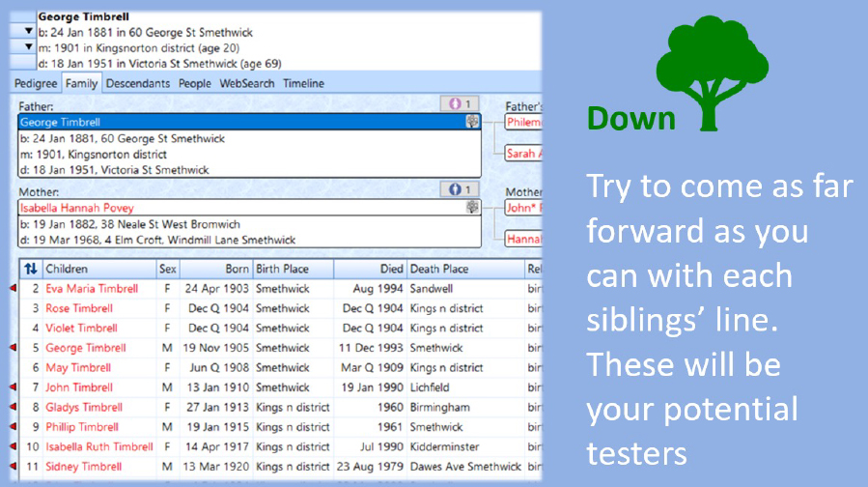868x487 pixels.
Task: Expand the dropdown arrow beside the marriage line
Action: (x=28, y=46)
